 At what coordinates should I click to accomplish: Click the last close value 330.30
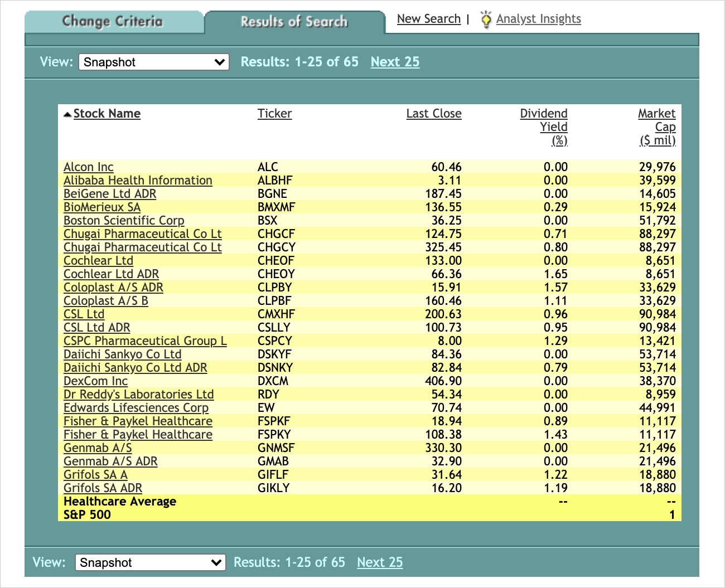tap(443, 448)
